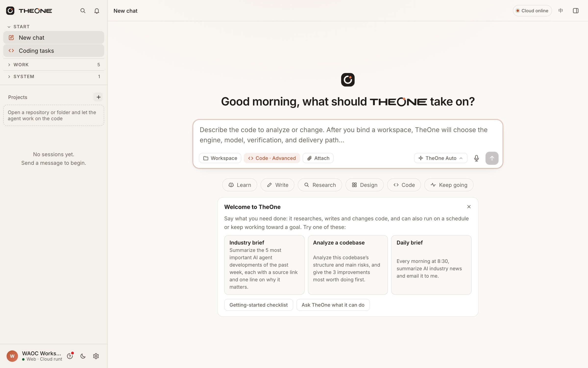
Task: Choose the Daily brief suggestion card
Action: pos(431,265)
